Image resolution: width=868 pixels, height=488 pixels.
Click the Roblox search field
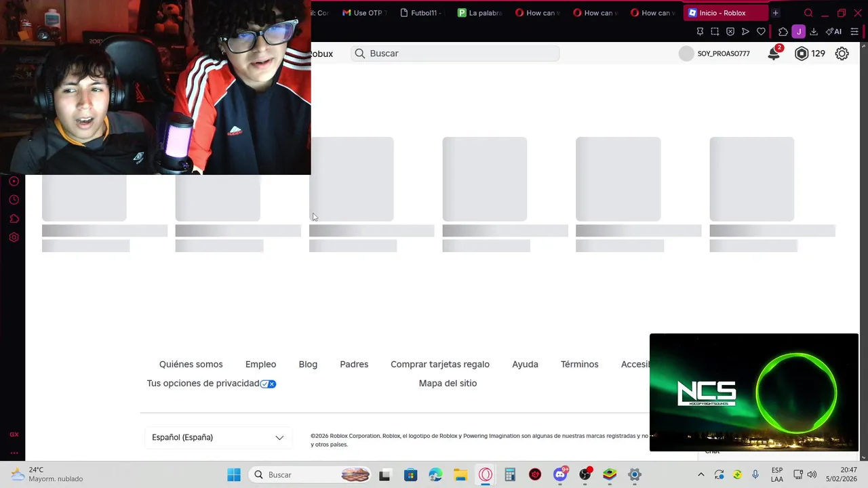[455, 54]
